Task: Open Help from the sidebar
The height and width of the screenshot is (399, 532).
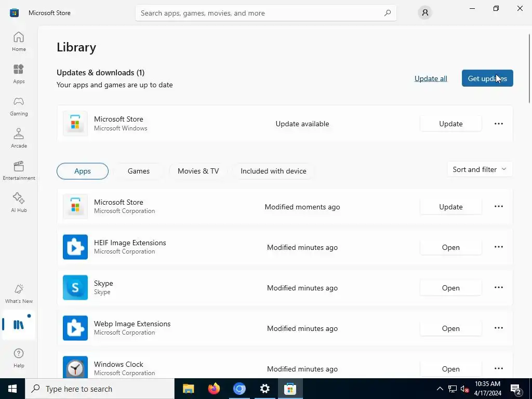Action: click(19, 358)
